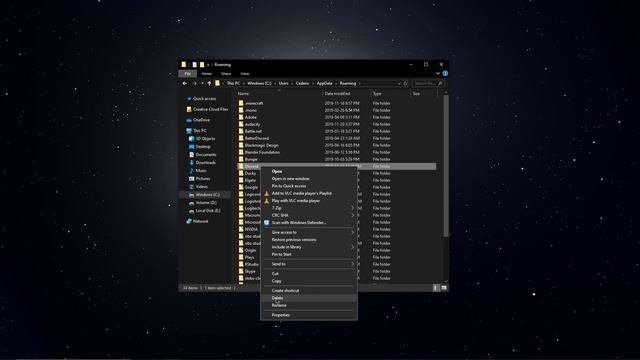Go up one folder level arrow
This screenshot has height=360, width=640.
tap(209, 83)
